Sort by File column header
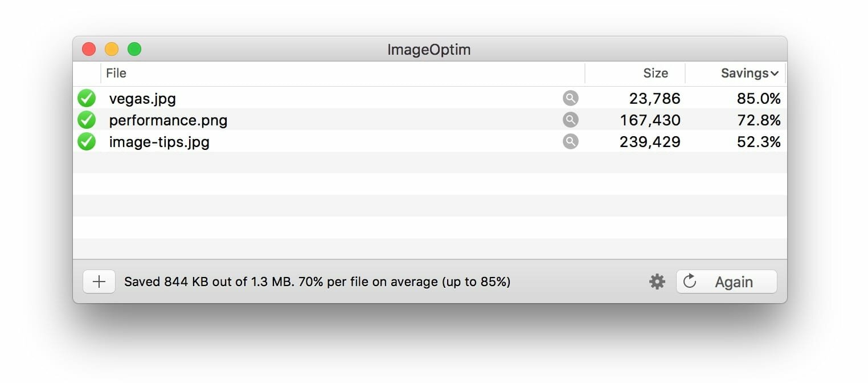Screen dimensions: 868x383 coord(343,74)
